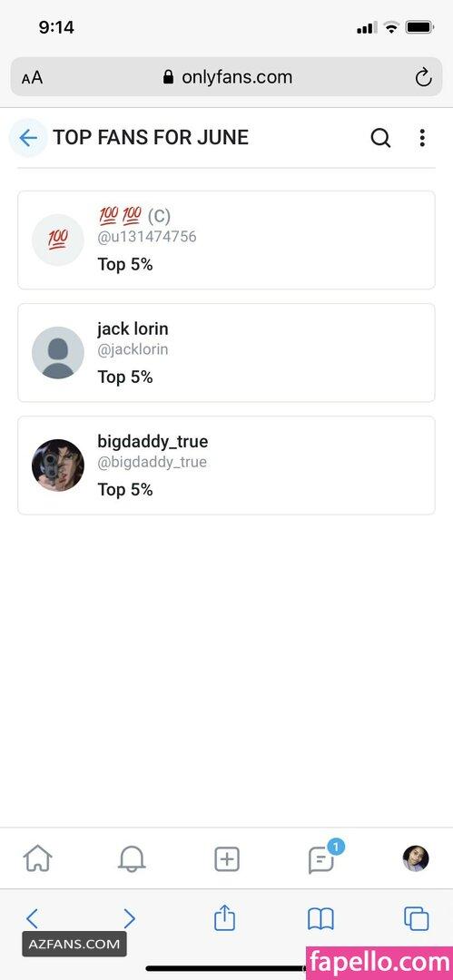This screenshot has width=453, height=980.
Task: Tap Safari reload page icon
Action: 424,77
